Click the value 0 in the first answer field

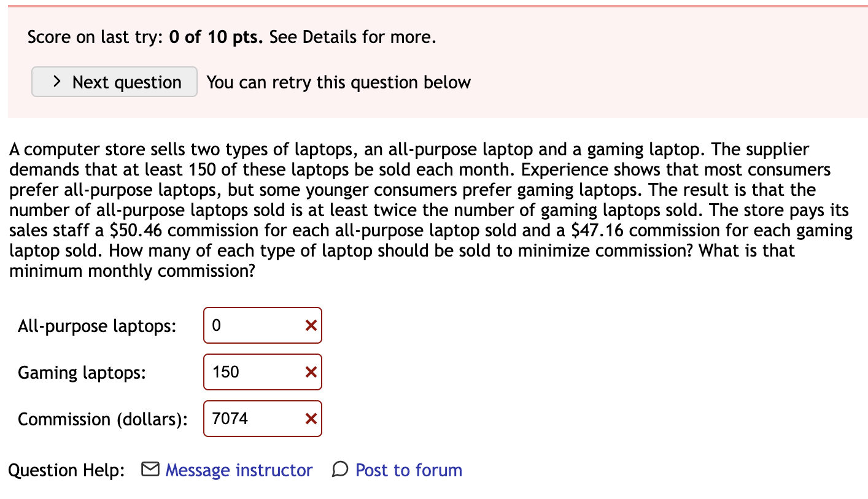[x=217, y=325]
